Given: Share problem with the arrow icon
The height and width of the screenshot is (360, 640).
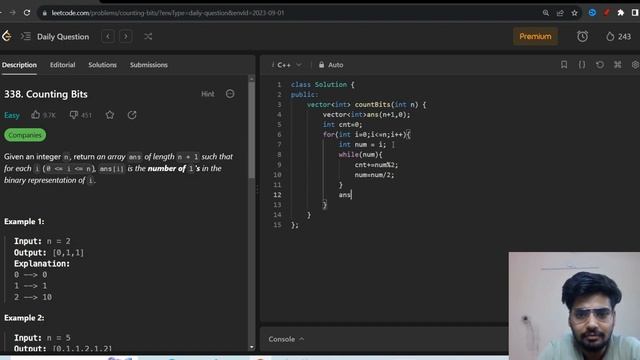Looking at the screenshot, I should pos(132,115).
